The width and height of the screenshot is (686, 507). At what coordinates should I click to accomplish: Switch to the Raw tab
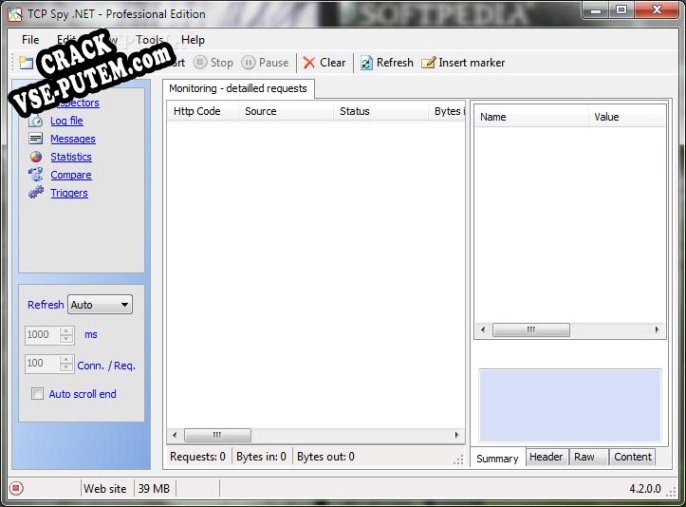pos(584,457)
